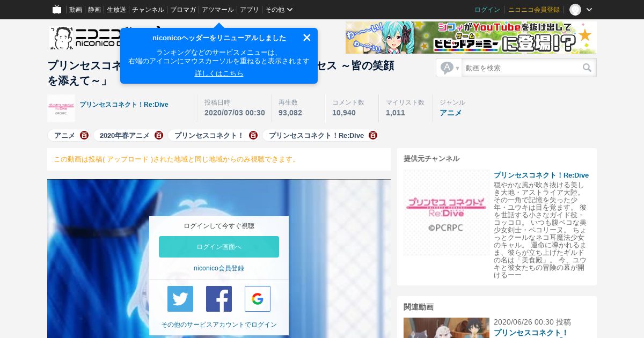
Task: Log in with the Twitter icon
Action: (x=180, y=299)
